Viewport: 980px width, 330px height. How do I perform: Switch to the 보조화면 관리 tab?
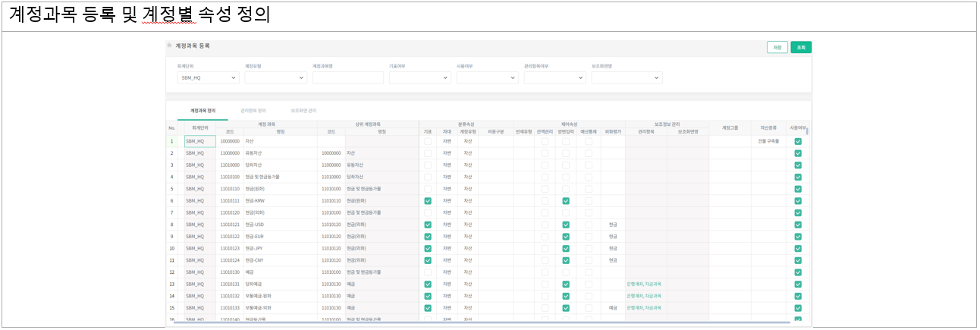click(303, 111)
